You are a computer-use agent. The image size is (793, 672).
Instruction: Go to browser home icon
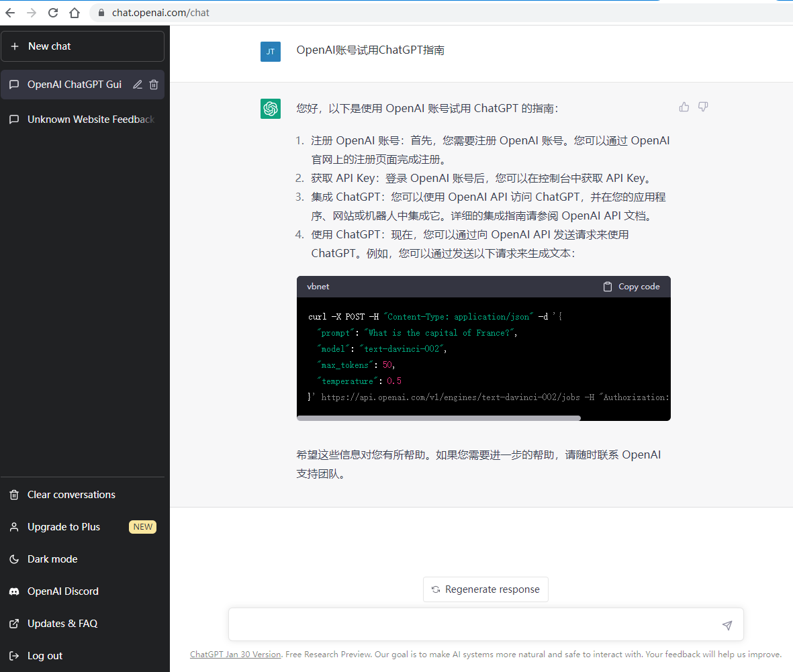75,13
